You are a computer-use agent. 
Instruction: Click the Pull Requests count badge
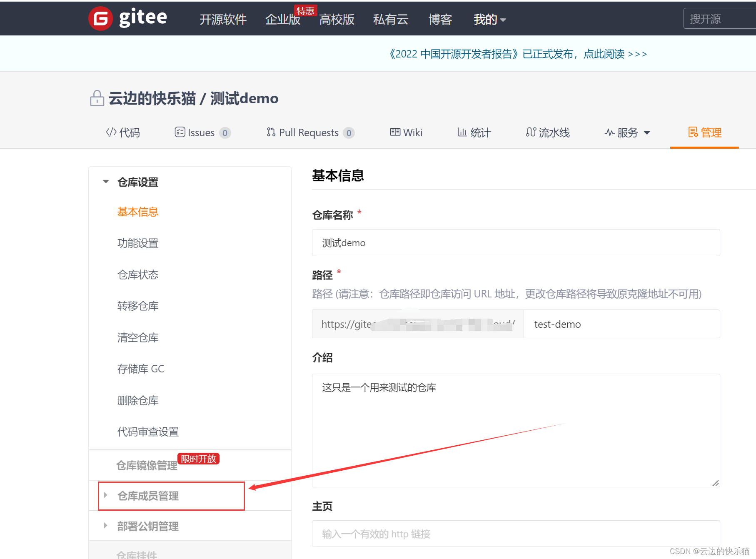pyautogui.click(x=349, y=133)
